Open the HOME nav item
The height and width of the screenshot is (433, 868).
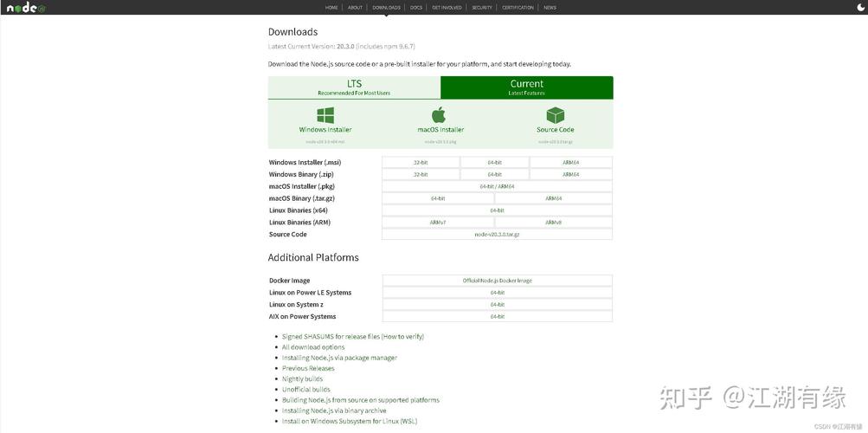pyautogui.click(x=331, y=8)
